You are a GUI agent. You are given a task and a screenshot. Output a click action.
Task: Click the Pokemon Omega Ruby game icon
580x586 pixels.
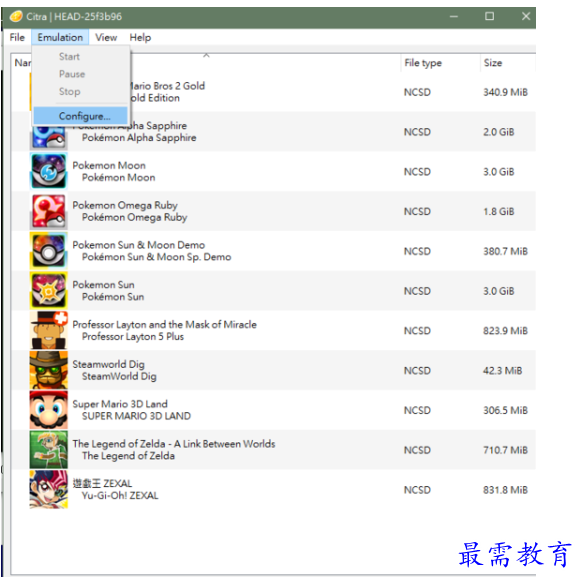point(49,211)
